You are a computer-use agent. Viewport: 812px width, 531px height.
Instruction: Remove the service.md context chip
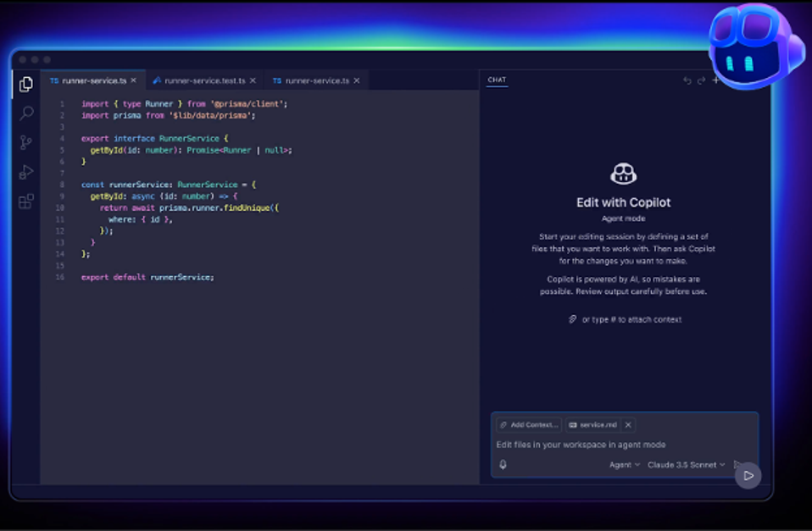(x=627, y=424)
